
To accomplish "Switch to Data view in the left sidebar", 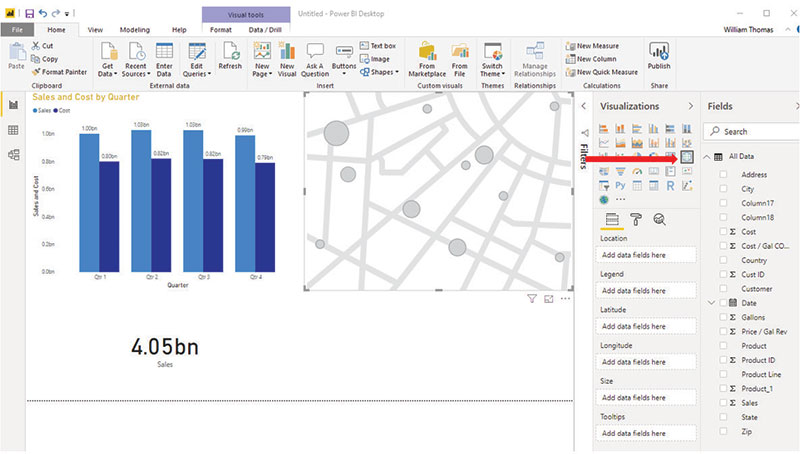I will (x=14, y=130).
